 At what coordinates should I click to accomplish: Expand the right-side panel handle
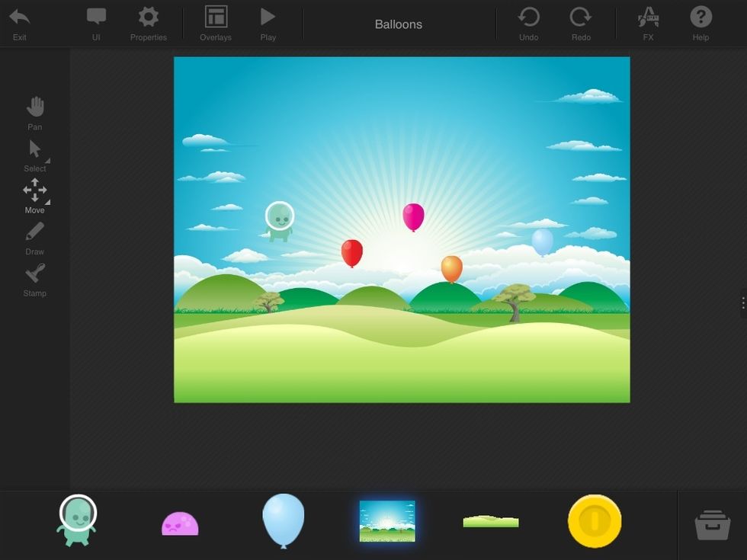(x=743, y=302)
